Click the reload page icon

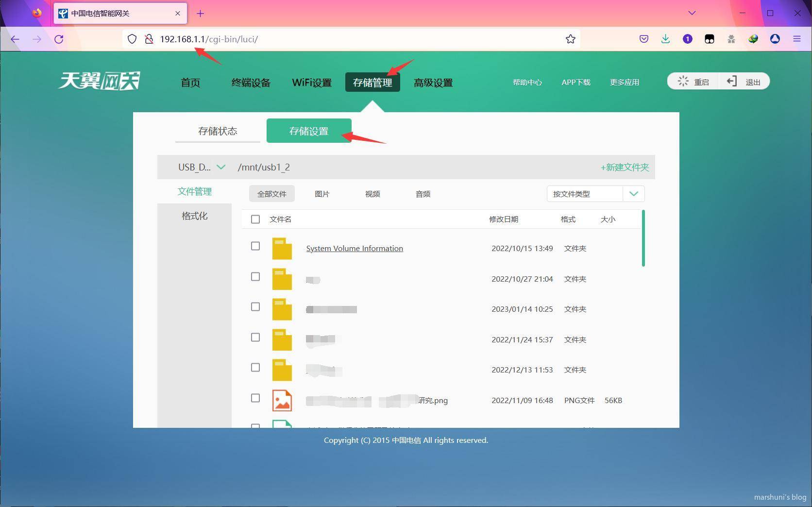(59, 39)
